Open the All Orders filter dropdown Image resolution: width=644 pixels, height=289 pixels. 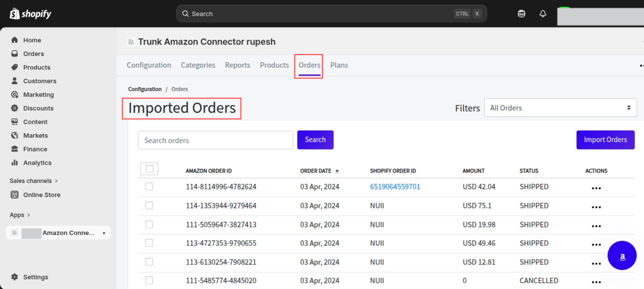[560, 108]
